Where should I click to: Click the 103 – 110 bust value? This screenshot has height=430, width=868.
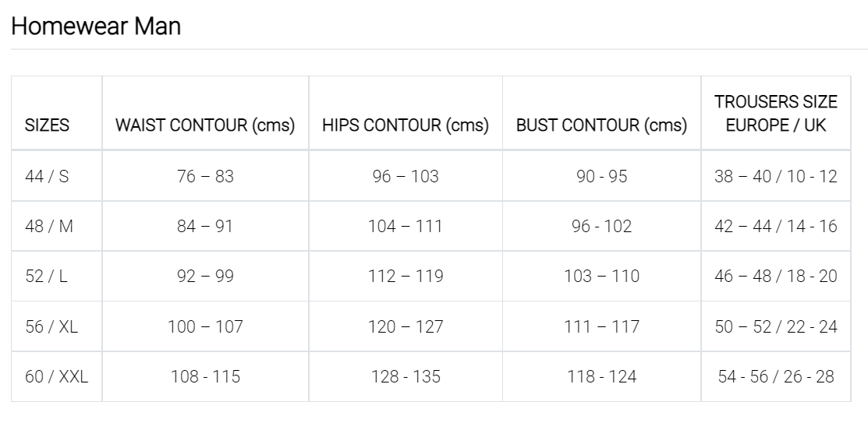(x=601, y=276)
